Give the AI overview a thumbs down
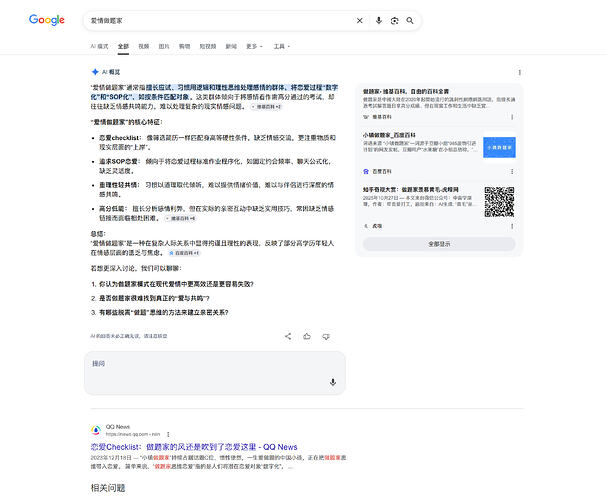This screenshot has width=607, height=500. pos(326,336)
